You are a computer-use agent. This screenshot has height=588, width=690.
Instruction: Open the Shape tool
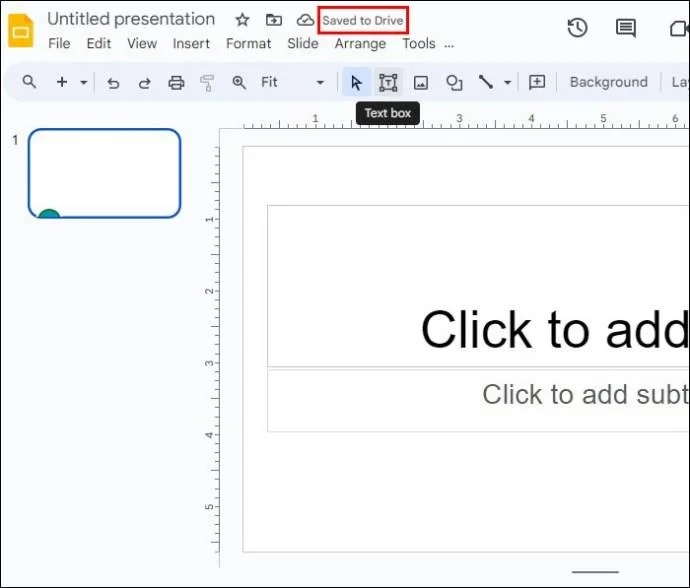(454, 83)
